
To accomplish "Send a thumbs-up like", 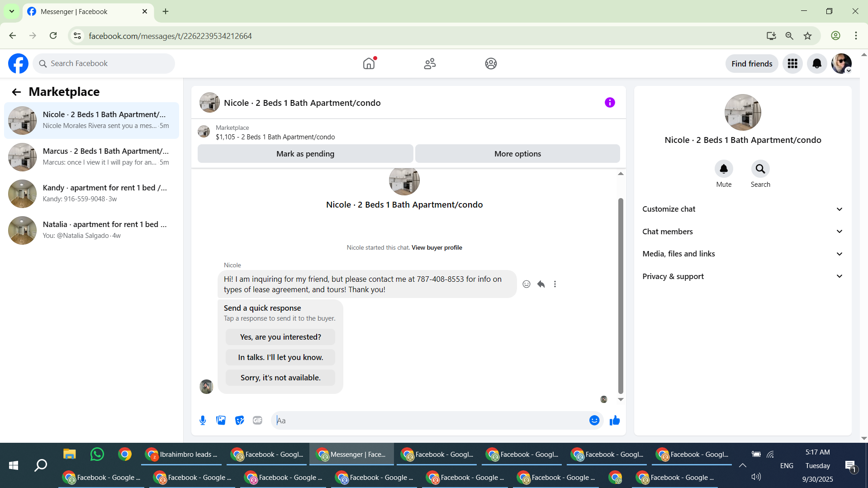I will pyautogui.click(x=614, y=421).
